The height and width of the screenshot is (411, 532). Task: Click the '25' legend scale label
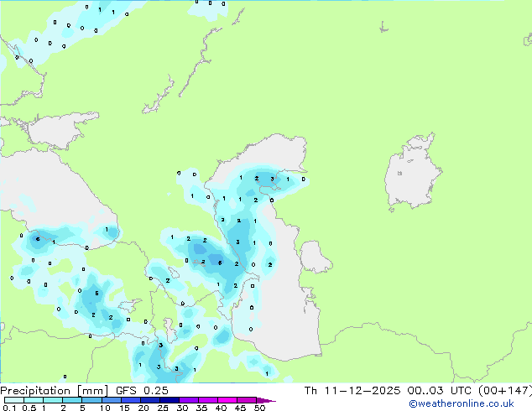pos(163,408)
